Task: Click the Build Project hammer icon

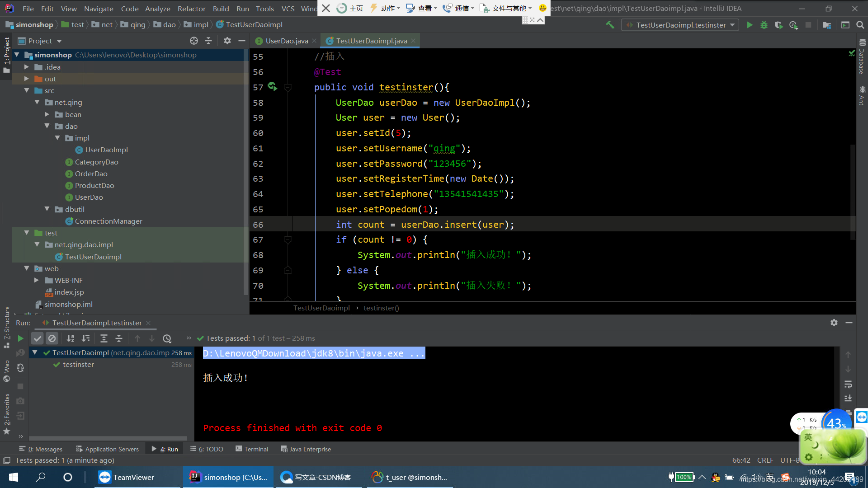Action: [610, 25]
